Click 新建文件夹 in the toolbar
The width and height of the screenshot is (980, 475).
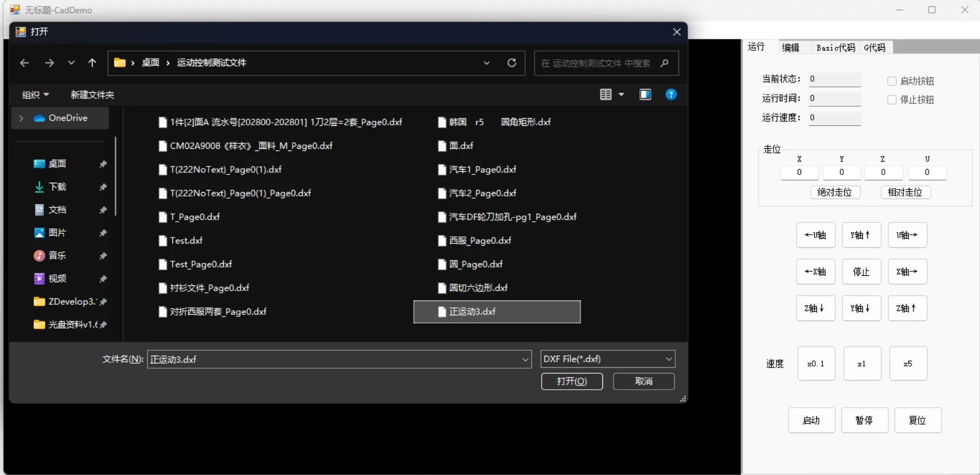[92, 95]
